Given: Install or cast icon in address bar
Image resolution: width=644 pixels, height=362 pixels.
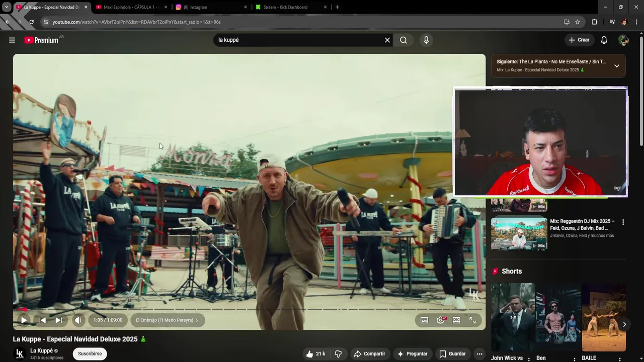Looking at the screenshot, I should pyautogui.click(x=567, y=22).
